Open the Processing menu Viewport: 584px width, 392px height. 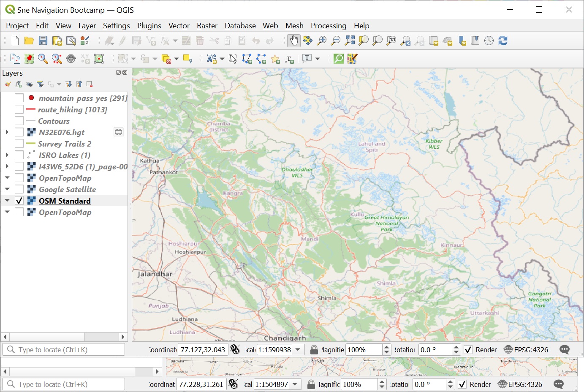pos(328,26)
